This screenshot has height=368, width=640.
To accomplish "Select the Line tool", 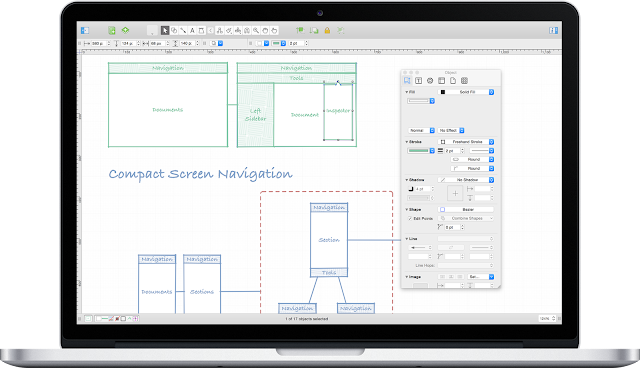I will (x=183, y=31).
